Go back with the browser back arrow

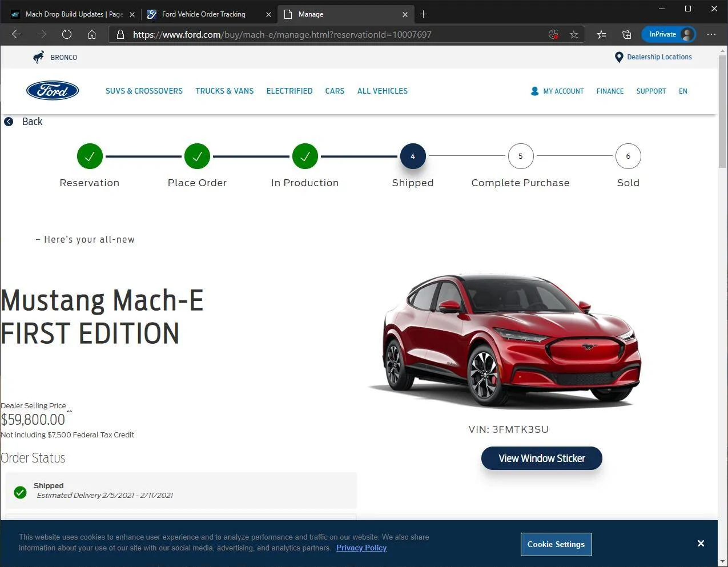(17, 34)
